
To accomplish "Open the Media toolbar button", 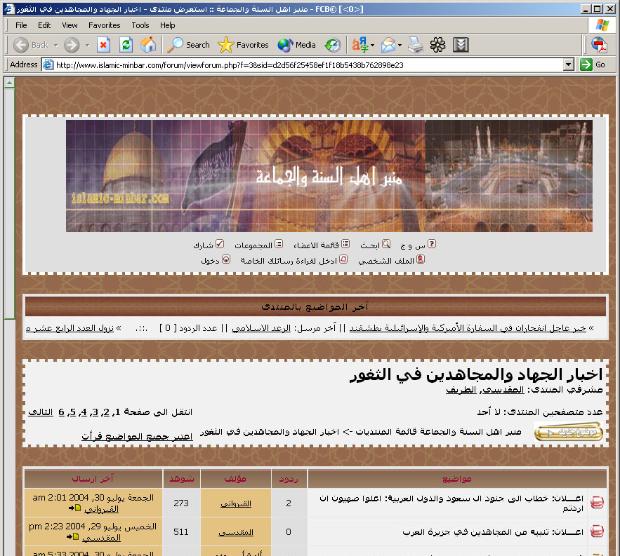I will (297, 45).
